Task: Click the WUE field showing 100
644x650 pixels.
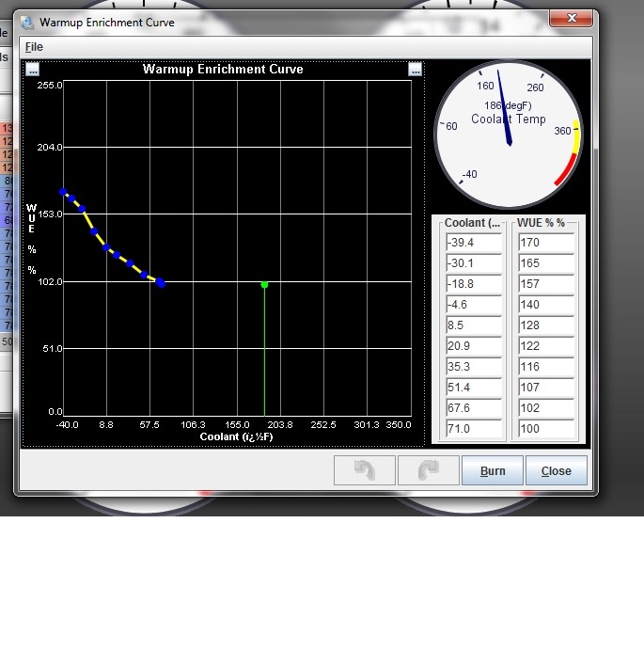Action: coord(545,429)
